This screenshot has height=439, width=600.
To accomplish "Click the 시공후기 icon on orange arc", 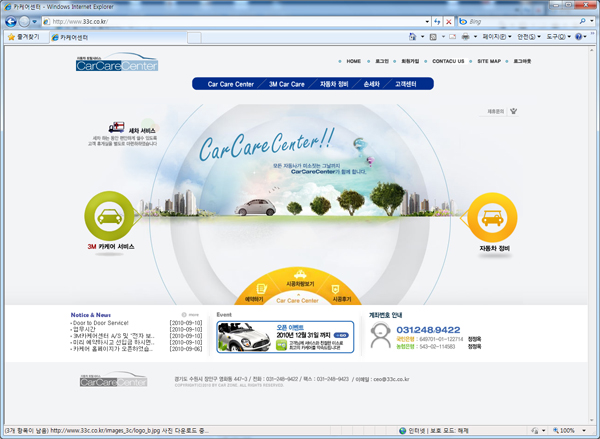I will (x=335, y=289).
